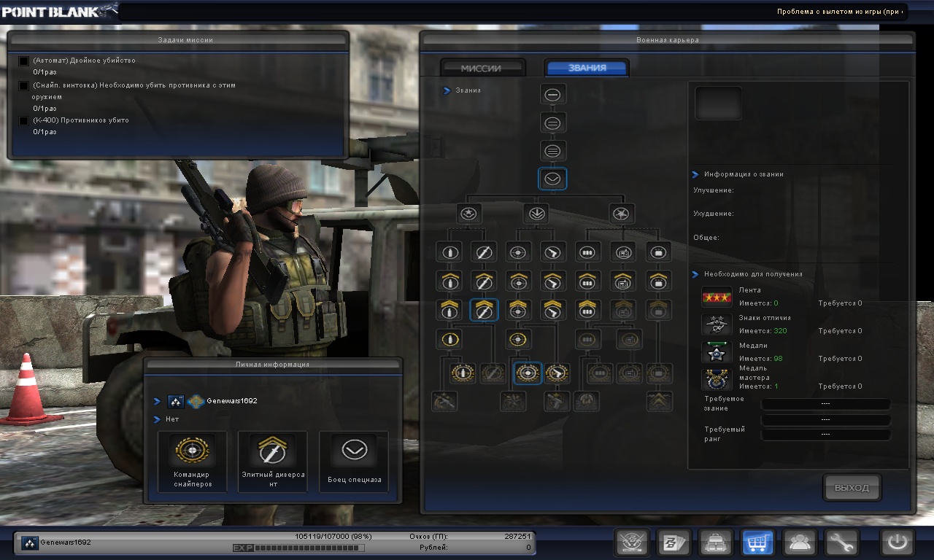Select the plain crosshair rank icon without chevrons

pyautogui.click(x=519, y=252)
